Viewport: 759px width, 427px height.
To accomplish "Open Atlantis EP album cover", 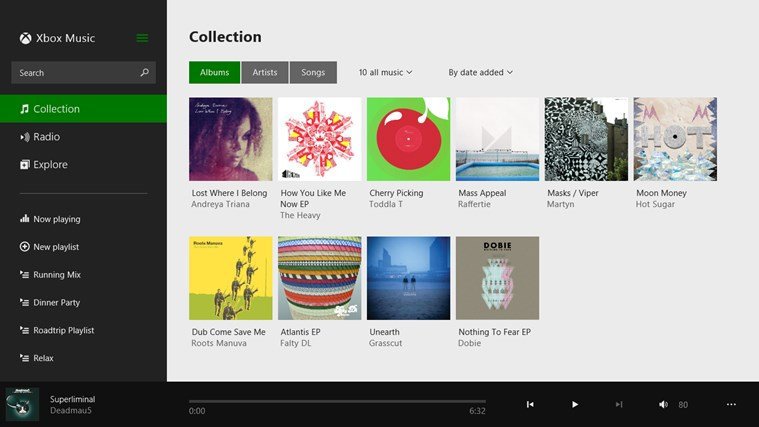I will coord(319,278).
